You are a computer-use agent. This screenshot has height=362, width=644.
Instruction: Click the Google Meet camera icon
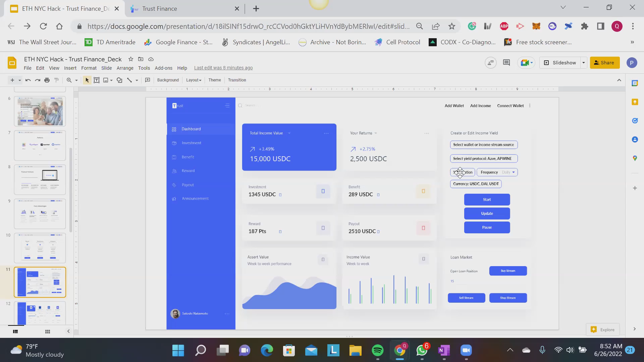(525, 63)
